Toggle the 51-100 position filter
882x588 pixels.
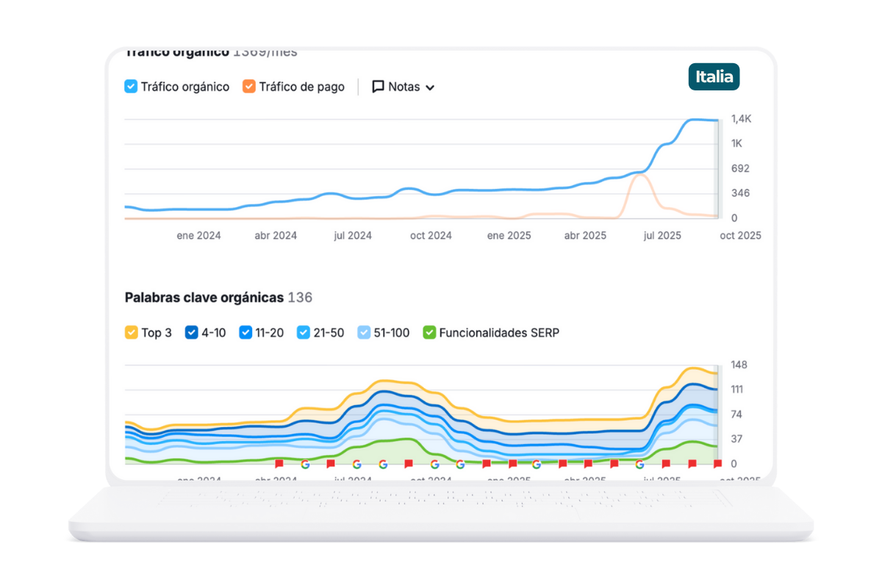362,332
